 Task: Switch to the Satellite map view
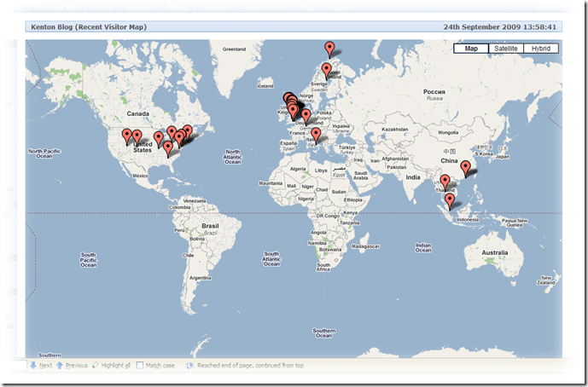tap(506, 49)
